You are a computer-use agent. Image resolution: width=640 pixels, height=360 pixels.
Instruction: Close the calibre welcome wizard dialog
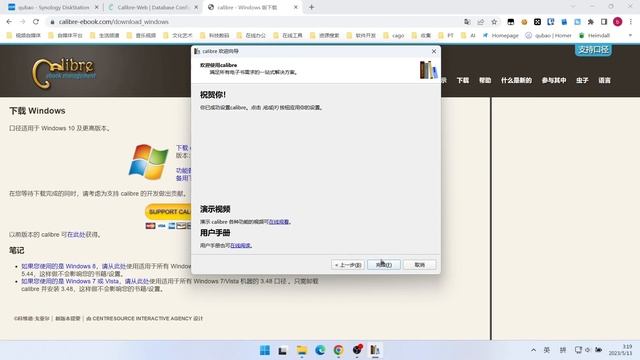pos(434,51)
